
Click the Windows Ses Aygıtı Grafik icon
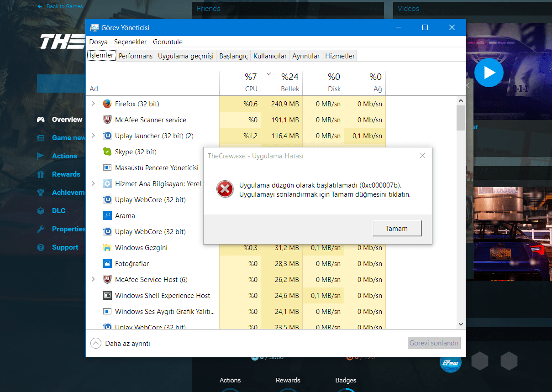coord(107,311)
